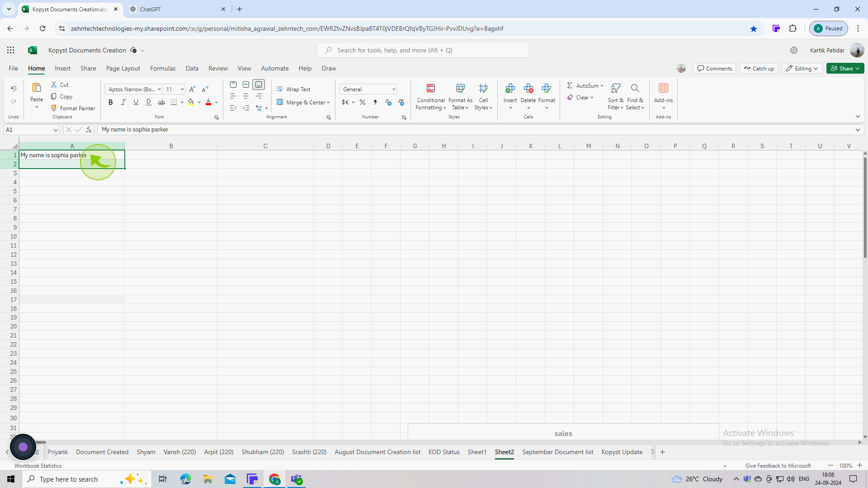Toggle Strikethrough formatting
This screenshot has width=868, height=488.
(161, 102)
